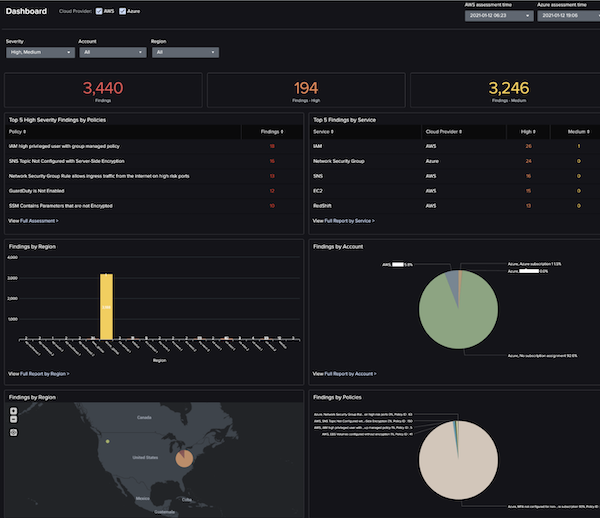Select the EC2 service row

click(x=455, y=191)
